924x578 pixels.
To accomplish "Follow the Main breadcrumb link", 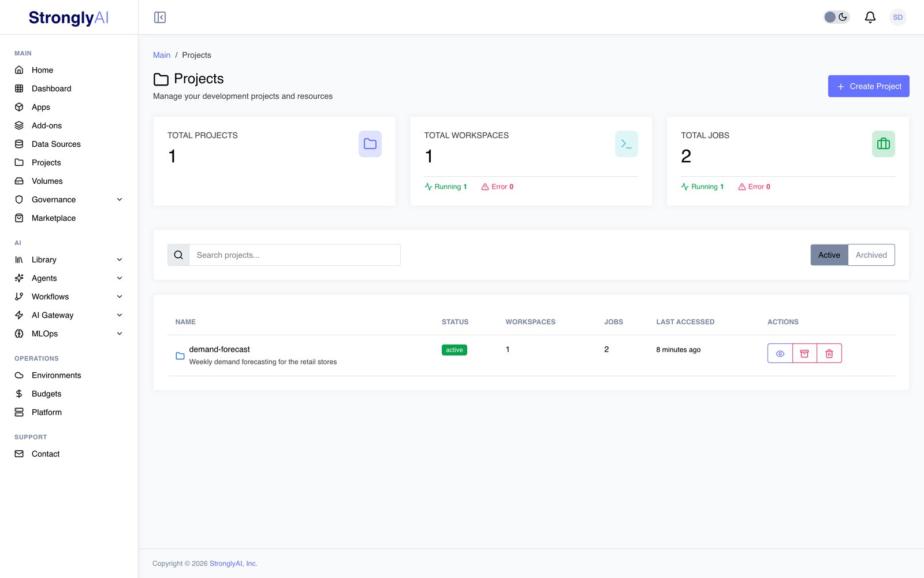I will [162, 55].
